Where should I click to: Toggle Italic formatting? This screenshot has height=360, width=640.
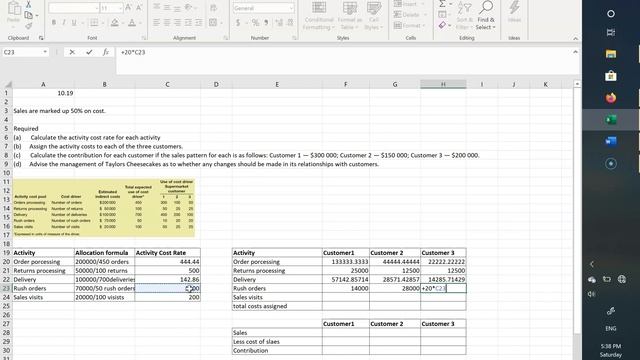pyautogui.click(x=64, y=23)
